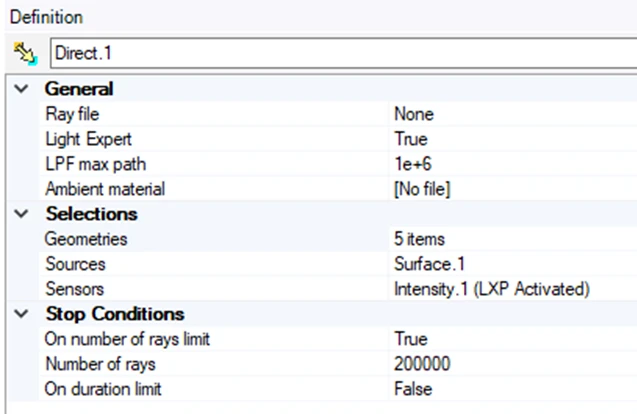Open the Geometries 5 items value
This screenshot has height=414, width=637.
[x=419, y=239]
